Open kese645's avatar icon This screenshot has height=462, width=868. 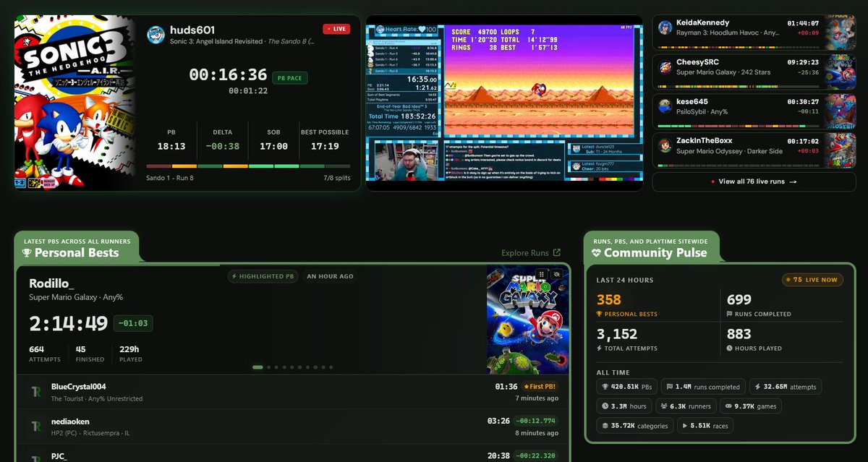[665, 106]
